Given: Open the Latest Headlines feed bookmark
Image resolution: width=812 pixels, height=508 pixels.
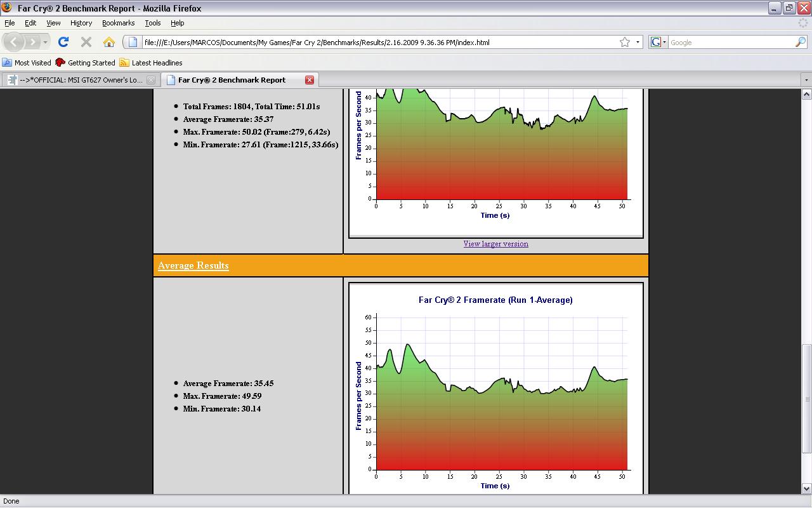Looking at the screenshot, I should click(151, 63).
